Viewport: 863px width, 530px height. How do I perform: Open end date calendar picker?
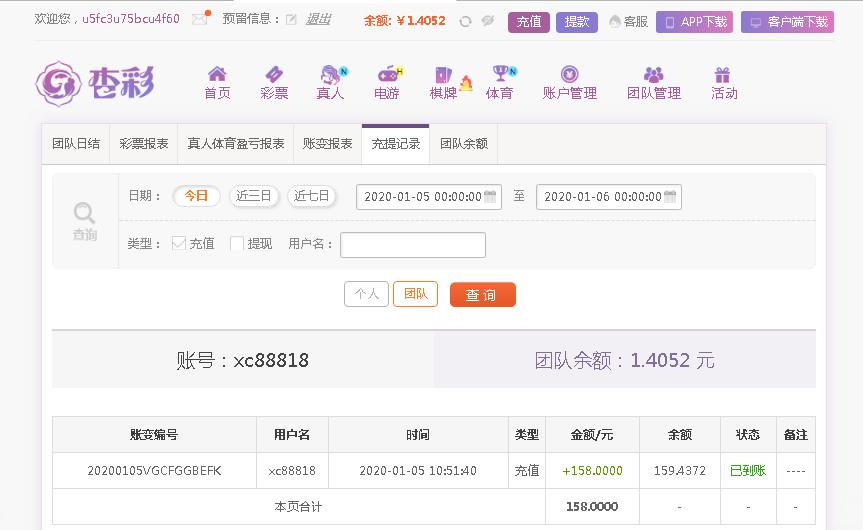(x=670, y=196)
